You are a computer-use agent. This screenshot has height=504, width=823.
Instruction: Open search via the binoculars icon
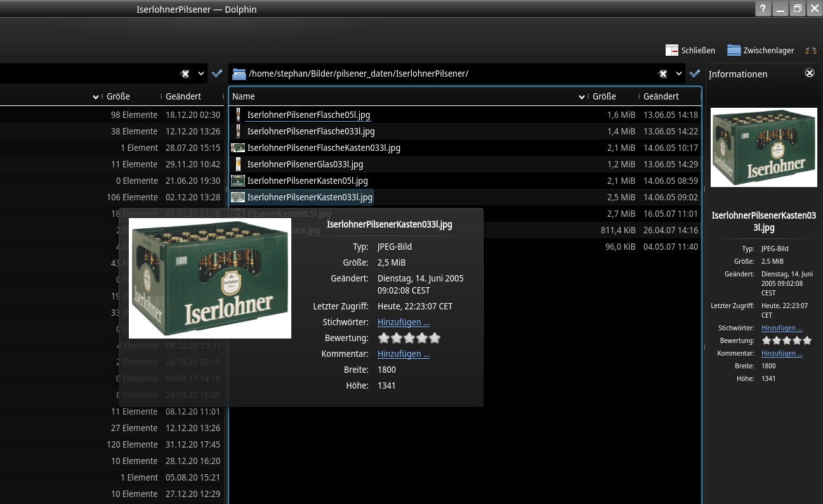pyautogui.click(x=811, y=50)
